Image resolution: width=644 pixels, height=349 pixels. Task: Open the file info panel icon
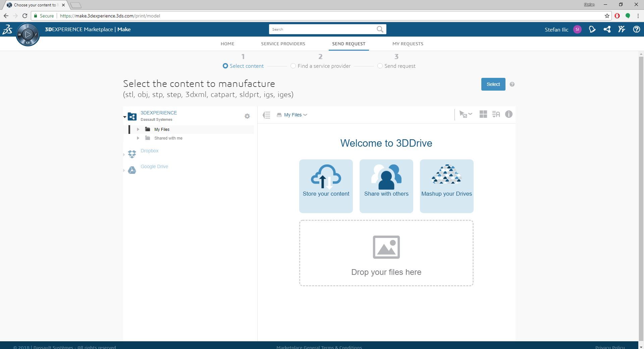point(509,114)
